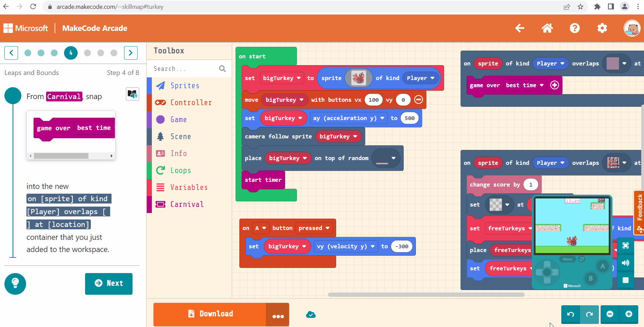
Task: Stop the game simulator with the square button
Action: click(x=626, y=280)
